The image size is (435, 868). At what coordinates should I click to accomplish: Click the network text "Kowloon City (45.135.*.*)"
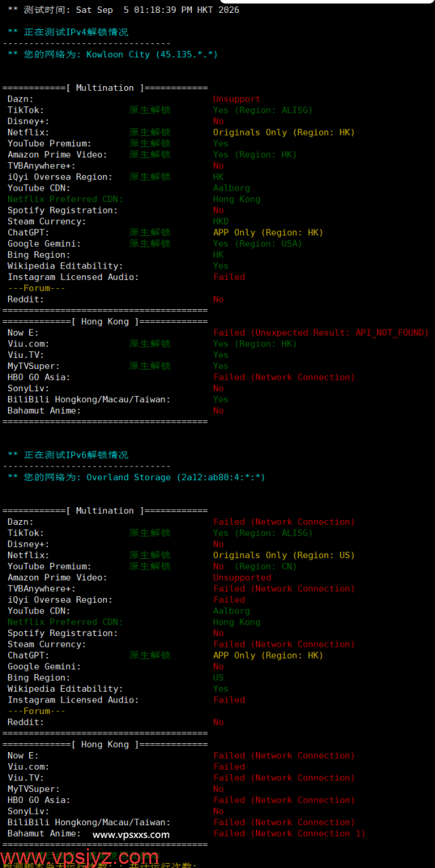[x=152, y=54]
